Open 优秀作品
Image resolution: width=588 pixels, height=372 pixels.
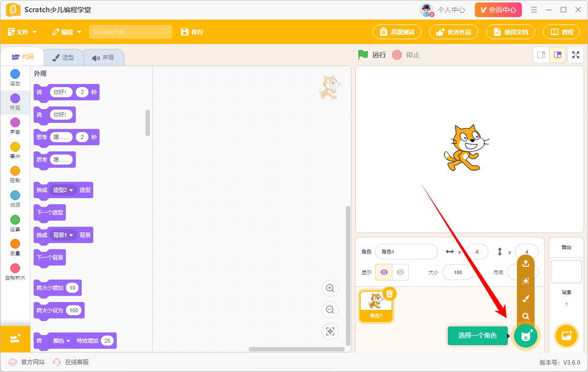pos(454,32)
